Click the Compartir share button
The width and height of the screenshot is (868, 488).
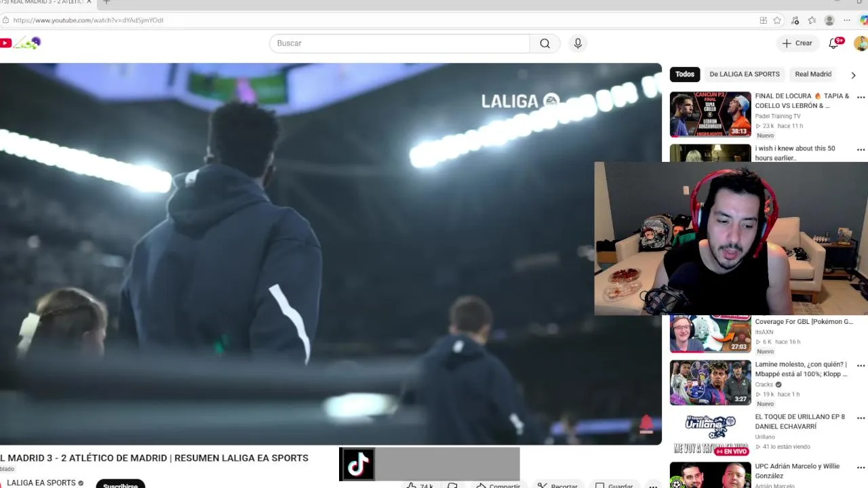498,485
